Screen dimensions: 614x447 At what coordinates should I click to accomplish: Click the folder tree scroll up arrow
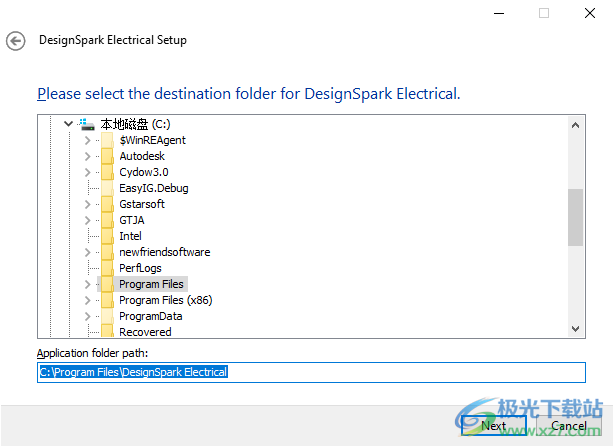pos(575,125)
